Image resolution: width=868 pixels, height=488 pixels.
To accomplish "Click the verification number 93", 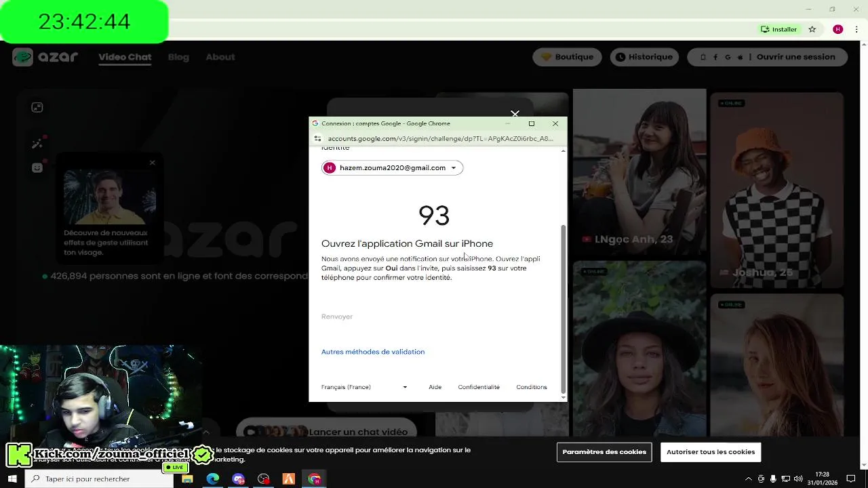I will [434, 216].
